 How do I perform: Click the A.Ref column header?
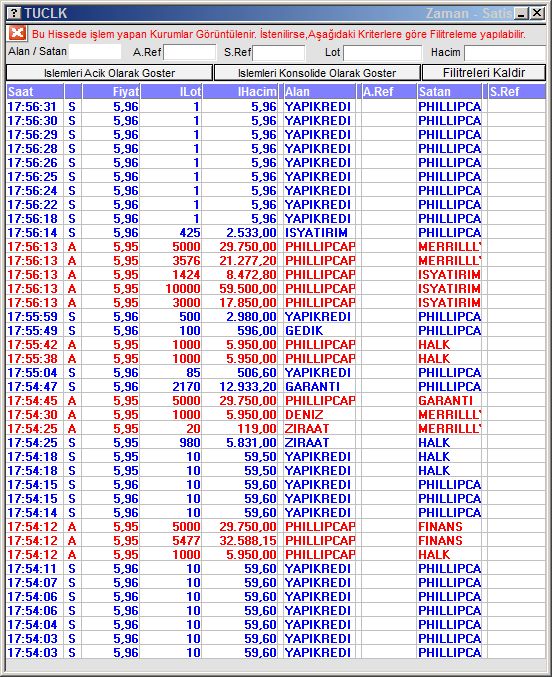coord(387,92)
